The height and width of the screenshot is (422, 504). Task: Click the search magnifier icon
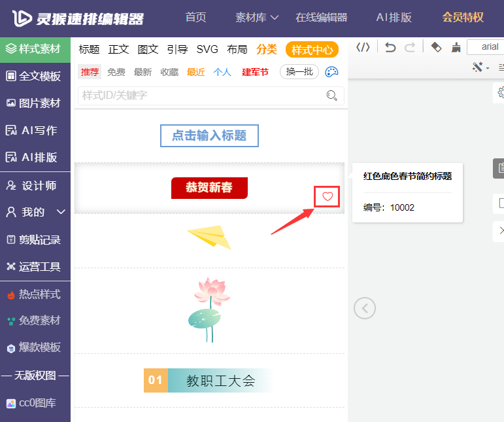click(x=331, y=96)
